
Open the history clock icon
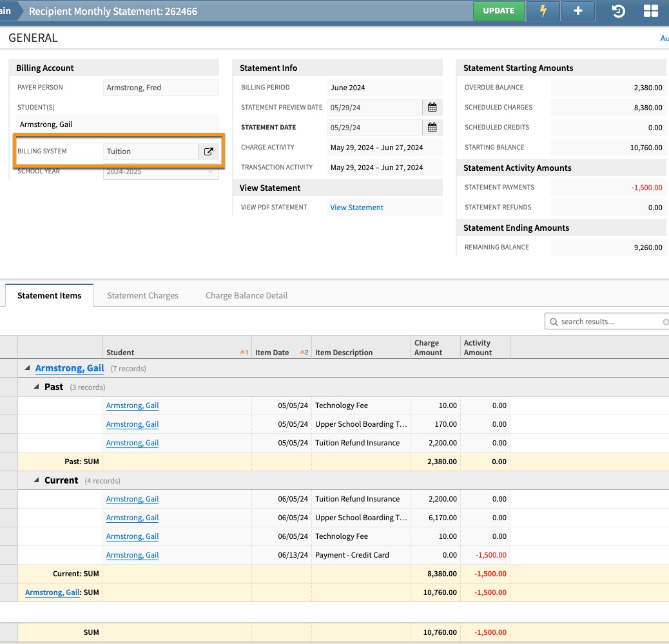point(618,11)
